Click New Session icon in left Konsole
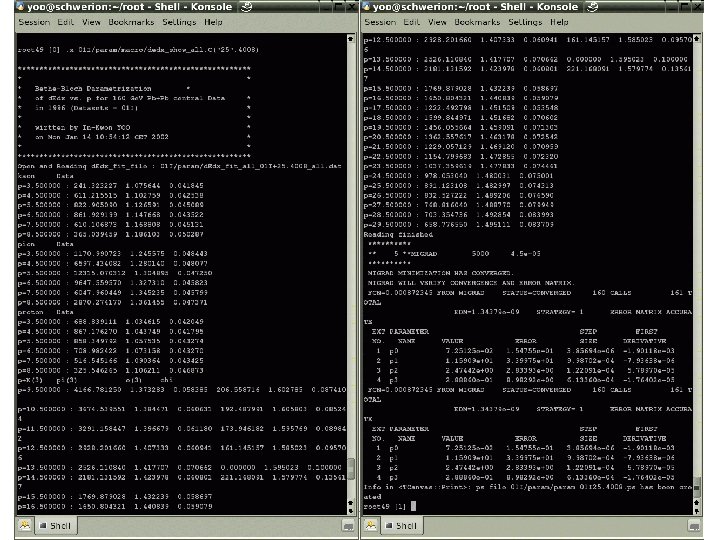 pos(24,525)
